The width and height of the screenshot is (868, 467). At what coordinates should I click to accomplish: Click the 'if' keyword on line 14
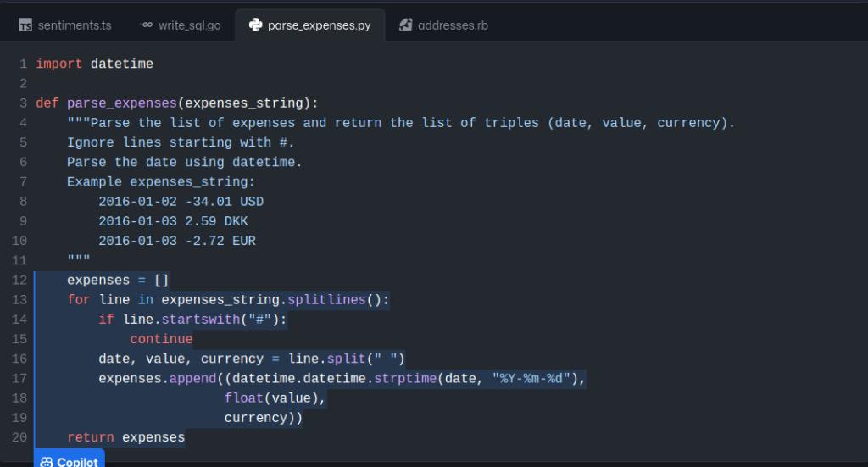[x=106, y=320]
